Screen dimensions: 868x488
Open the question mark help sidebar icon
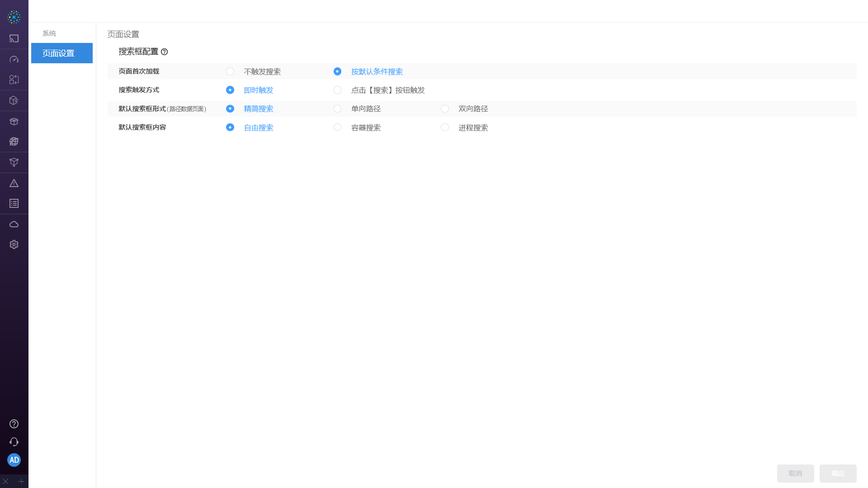point(14,424)
